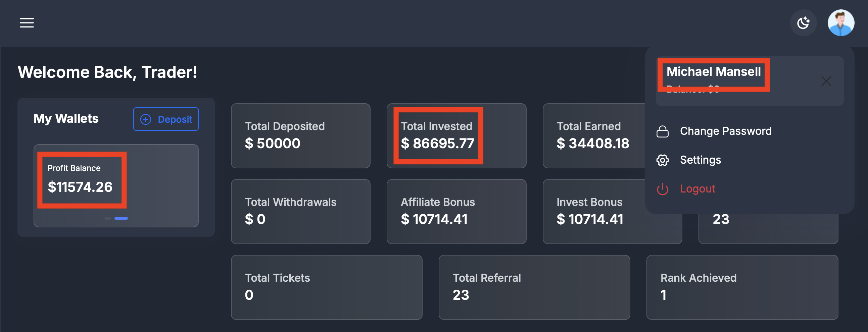
Task: Click the Change Password lock icon
Action: tap(662, 131)
